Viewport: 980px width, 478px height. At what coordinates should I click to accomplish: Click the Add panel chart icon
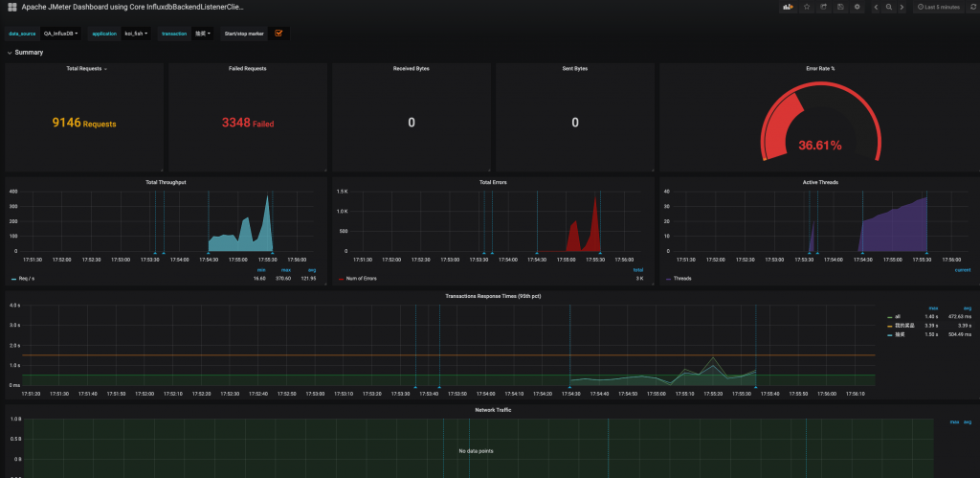pyautogui.click(x=789, y=7)
